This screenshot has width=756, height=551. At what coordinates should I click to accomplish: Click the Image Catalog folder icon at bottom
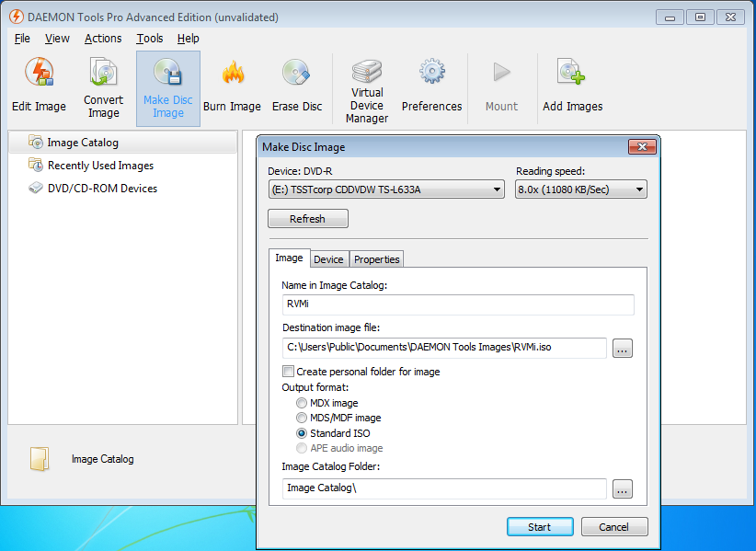[40, 458]
